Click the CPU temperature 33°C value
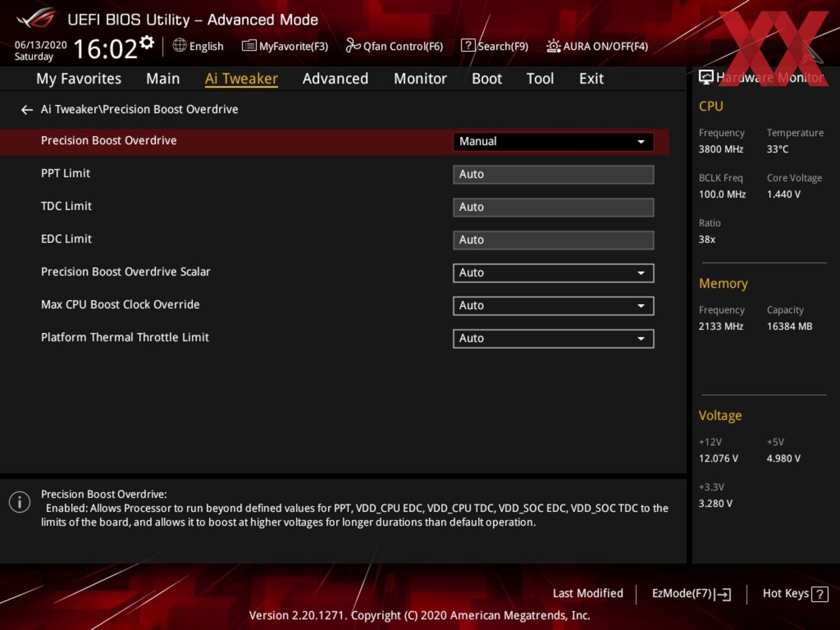This screenshot has height=630, width=840. pos(778,149)
